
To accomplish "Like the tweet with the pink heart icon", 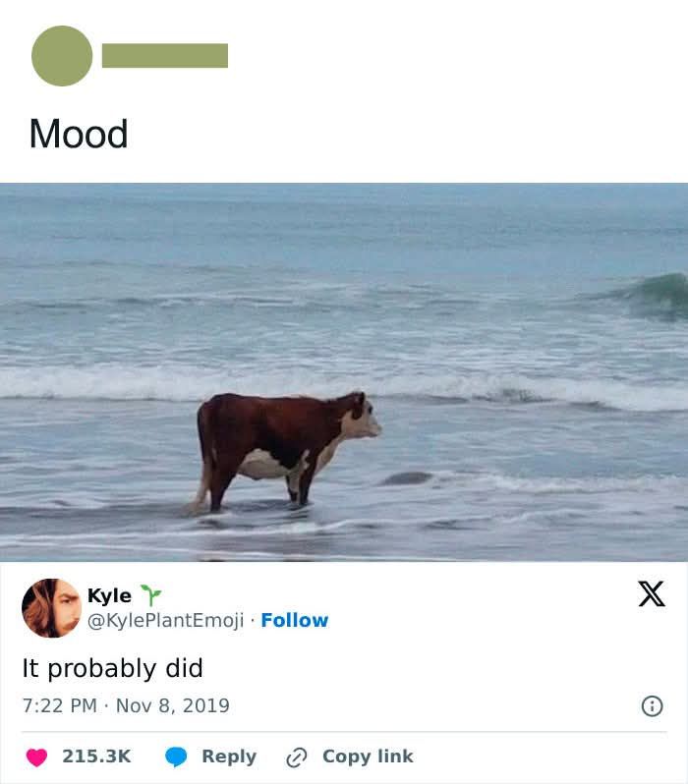I will [x=36, y=757].
